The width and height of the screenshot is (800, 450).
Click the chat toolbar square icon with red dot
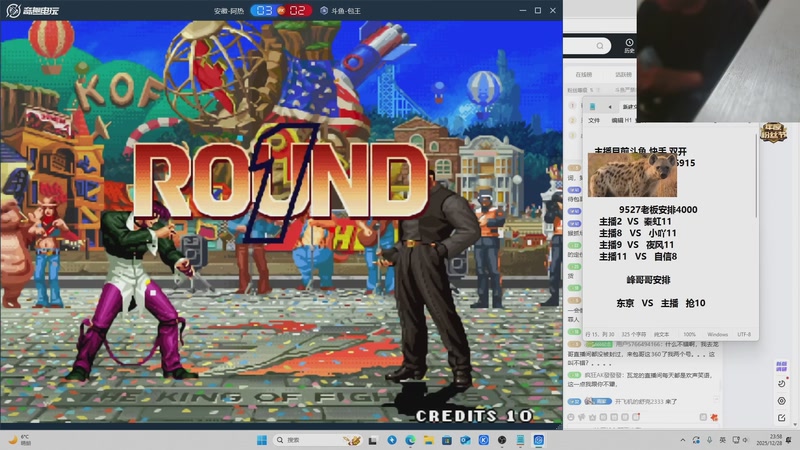[636, 417]
